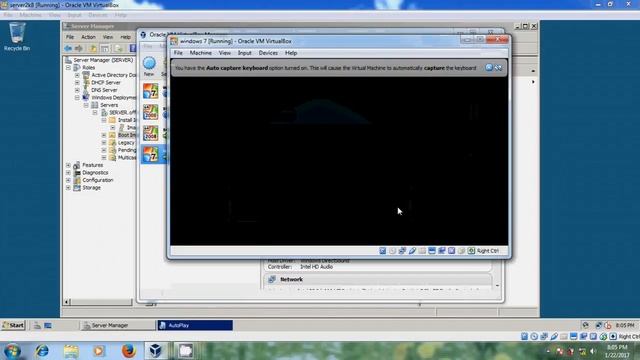Viewport: 640px width, 360px height.
Task: Open File menu of windows 7 VM window
Action: [178, 53]
